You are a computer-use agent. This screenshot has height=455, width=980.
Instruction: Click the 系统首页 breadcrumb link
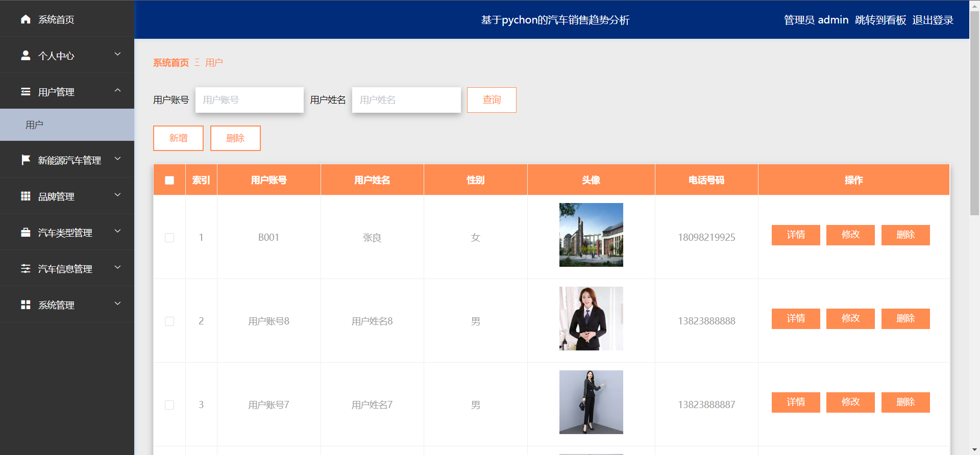[x=171, y=63]
